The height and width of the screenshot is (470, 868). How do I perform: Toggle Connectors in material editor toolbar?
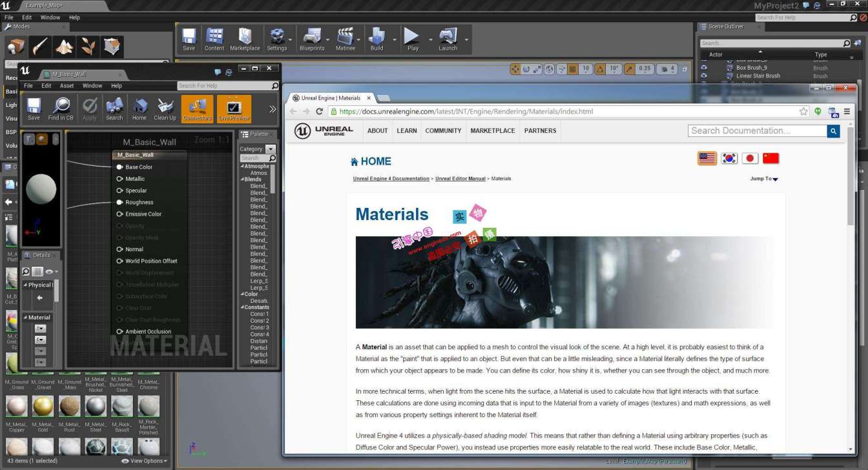(197, 109)
